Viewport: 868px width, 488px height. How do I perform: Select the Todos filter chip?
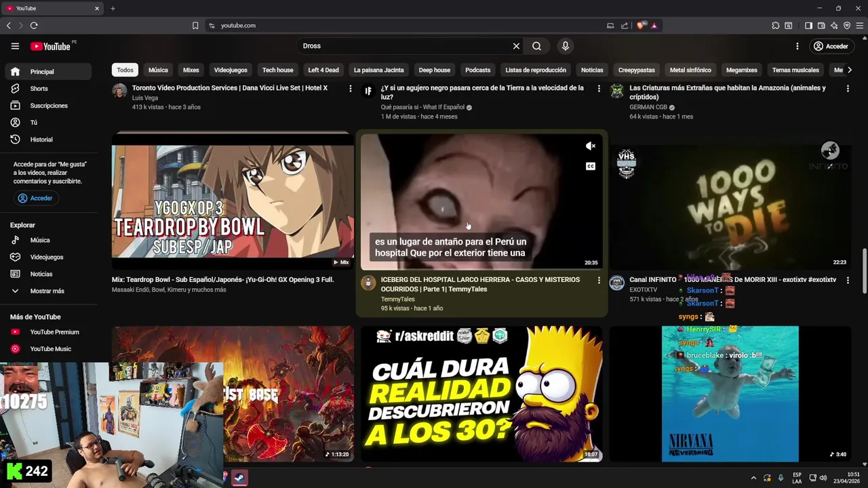click(x=125, y=70)
